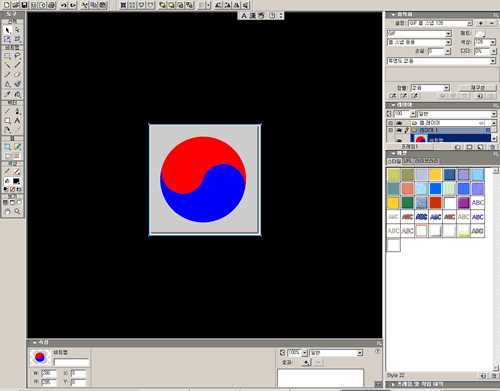Click the plus save-settings button in Optimize
The width and height of the screenshot is (500, 391).
(x=481, y=23)
